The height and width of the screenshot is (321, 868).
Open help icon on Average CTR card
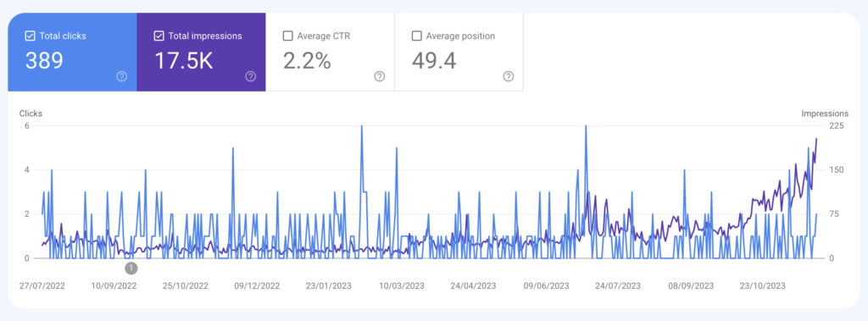(380, 76)
